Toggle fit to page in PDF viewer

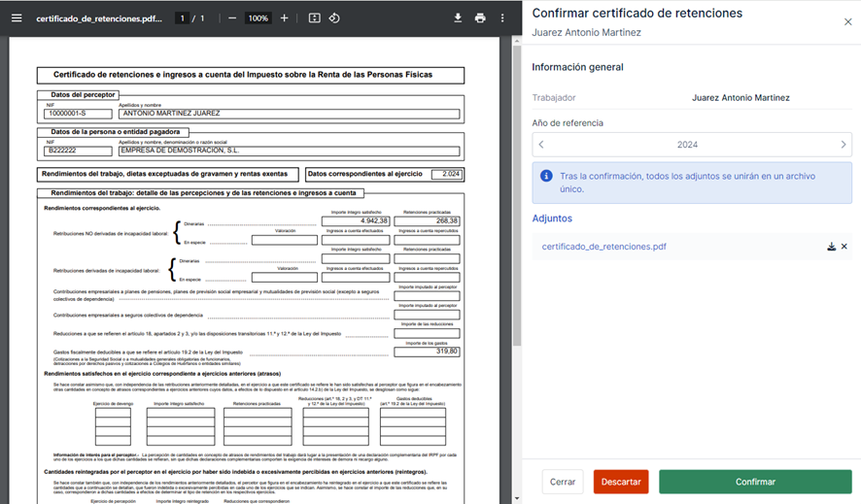coord(314,18)
